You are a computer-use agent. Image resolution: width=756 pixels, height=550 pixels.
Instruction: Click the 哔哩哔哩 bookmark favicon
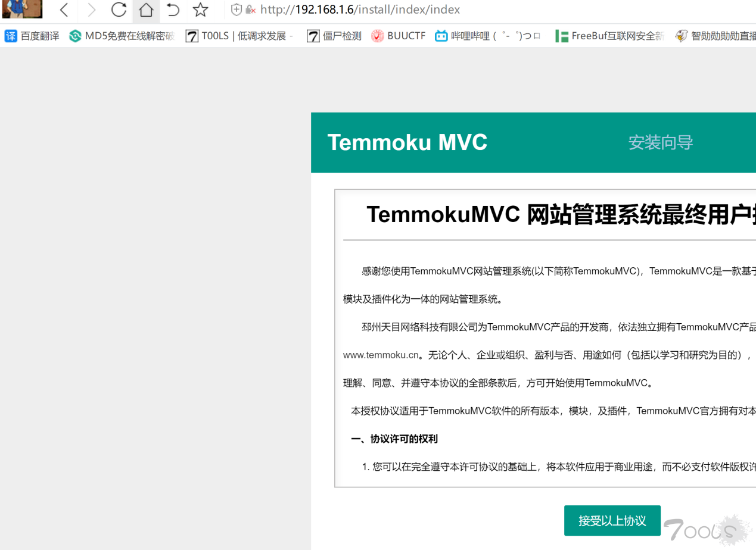(441, 36)
